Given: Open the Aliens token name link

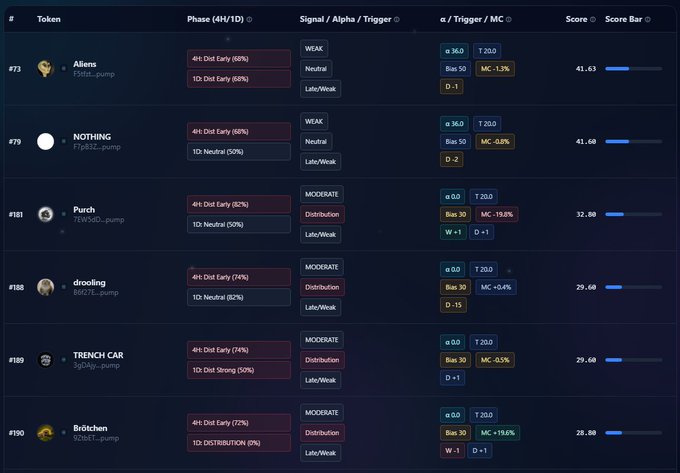Looking at the screenshot, I should 85,64.
